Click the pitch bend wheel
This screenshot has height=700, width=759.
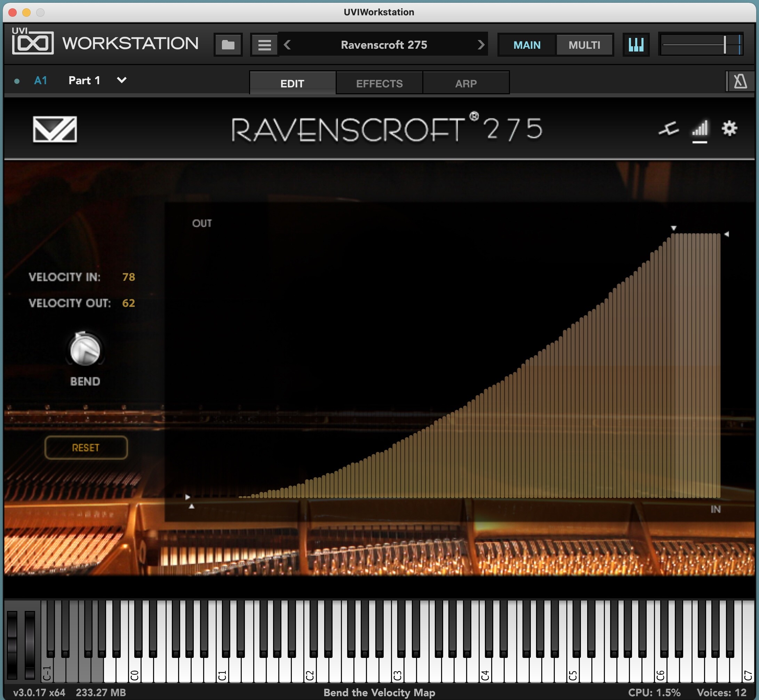point(12,645)
